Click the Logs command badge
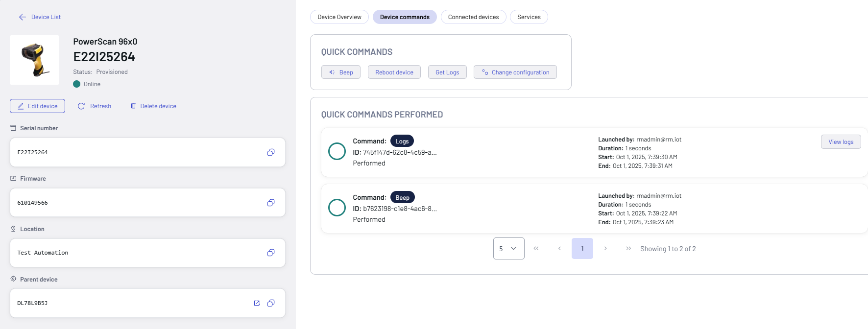 point(402,141)
